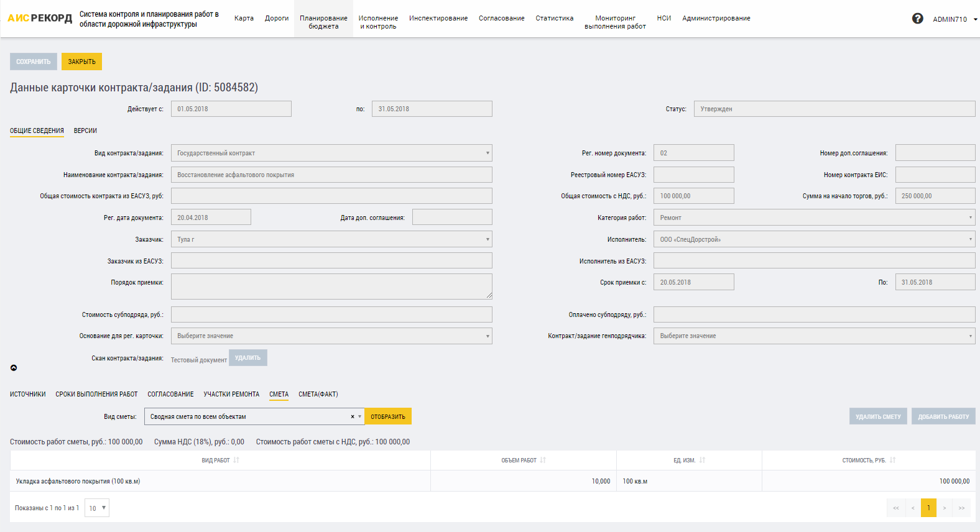The width and height of the screenshot is (980, 532).
Task: Click the Действует с date field
Action: 231,109
